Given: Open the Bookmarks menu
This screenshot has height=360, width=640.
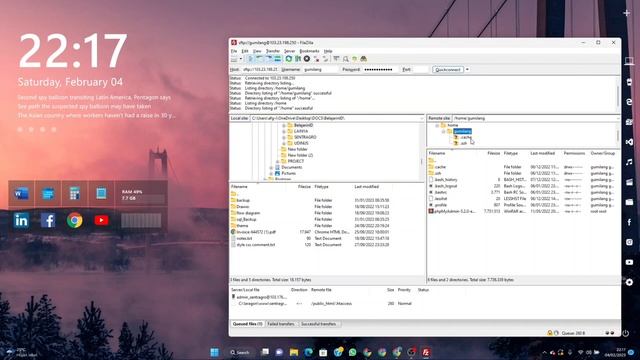Looking at the screenshot, I should click(x=309, y=51).
